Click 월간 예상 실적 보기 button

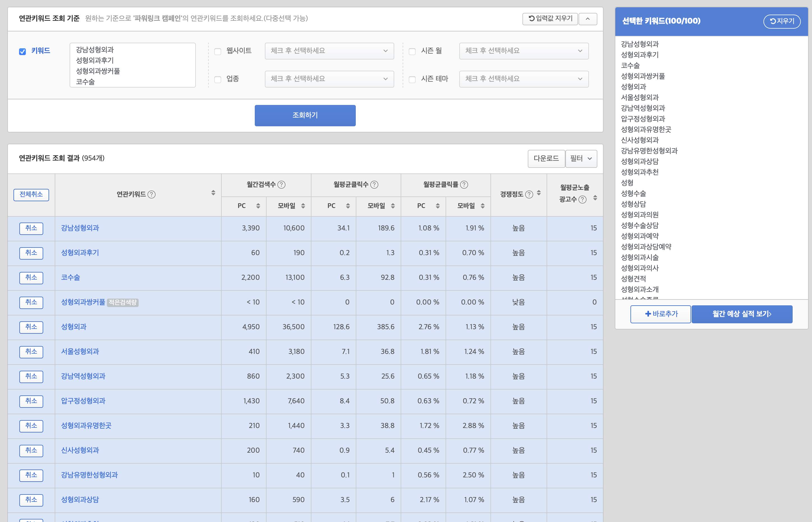(x=742, y=314)
